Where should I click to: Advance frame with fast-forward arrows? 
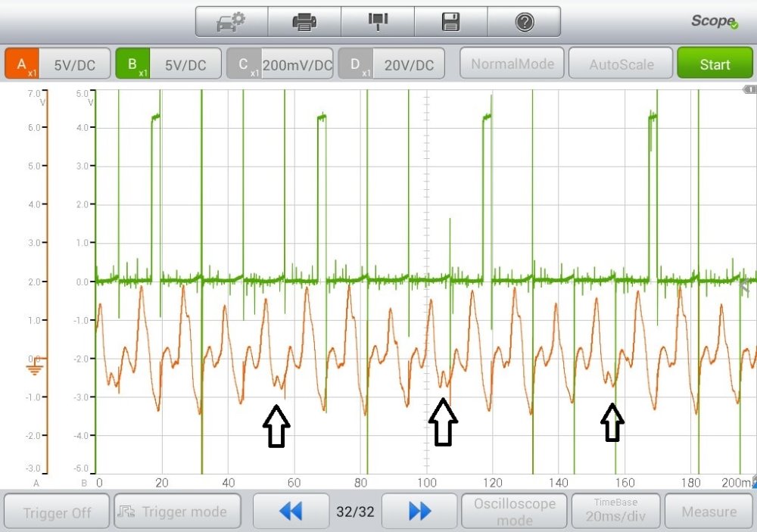[419, 512]
